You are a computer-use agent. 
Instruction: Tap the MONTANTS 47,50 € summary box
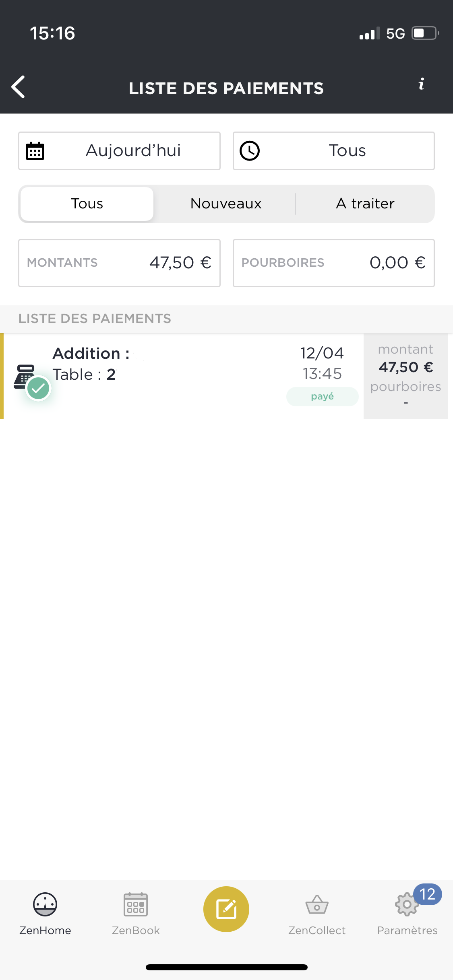pyautogui.click(x=119, y=263)
